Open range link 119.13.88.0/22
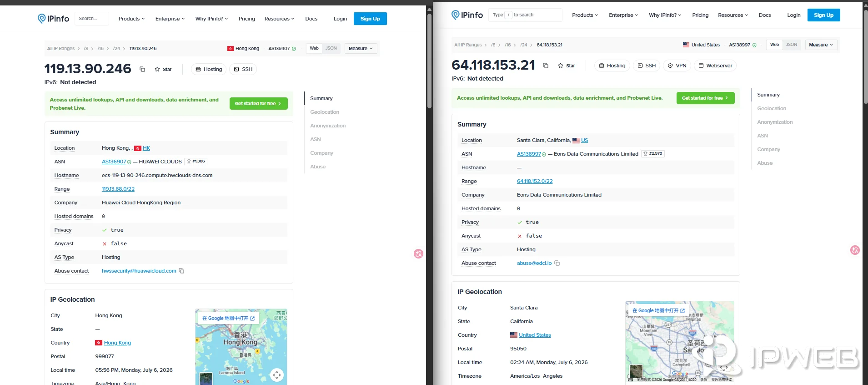The image size is (868, 385). 118,189
